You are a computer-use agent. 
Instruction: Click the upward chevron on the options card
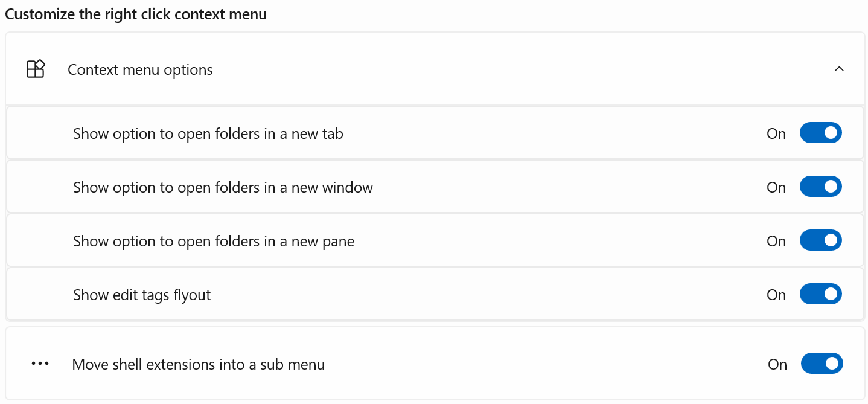tap(839, 69)
